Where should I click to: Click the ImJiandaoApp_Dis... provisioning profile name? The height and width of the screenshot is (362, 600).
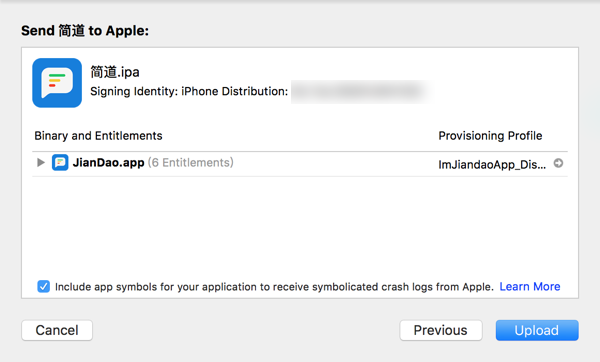[x=492, y=165]
